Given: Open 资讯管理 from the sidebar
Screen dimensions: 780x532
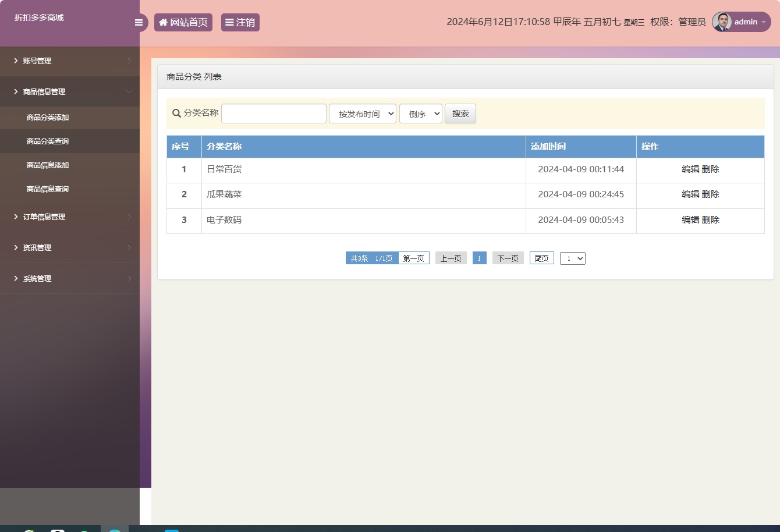Looking at the screenshot, I should 37,247.
